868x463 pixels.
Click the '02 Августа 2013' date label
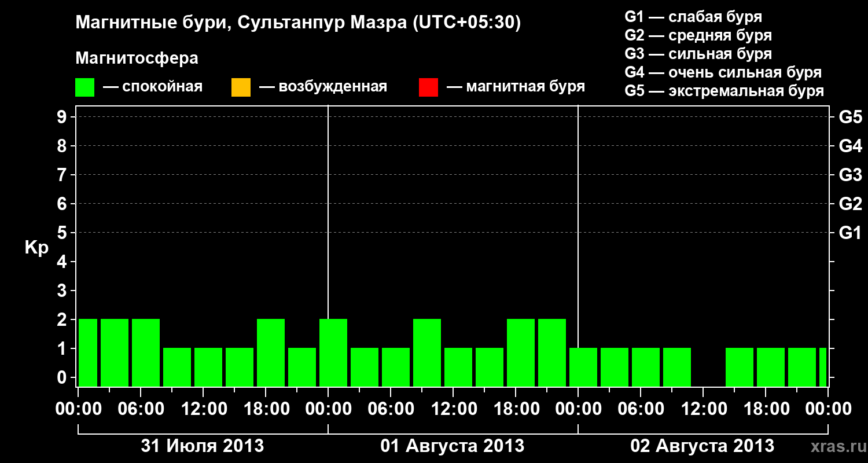click(x=703, y=446)
